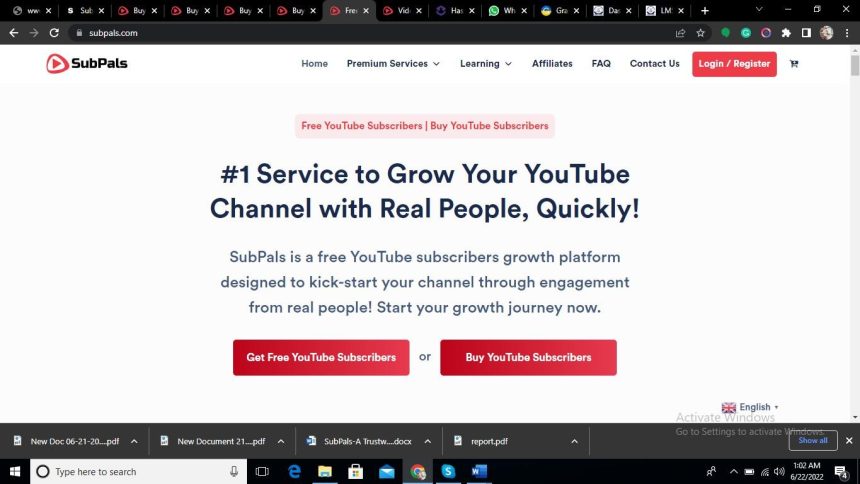Click the microphone in taskbar search

click(x=234, y=471)
